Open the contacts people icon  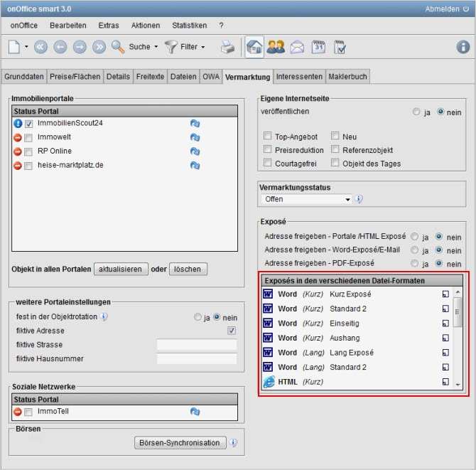click(x=276, y=47)
